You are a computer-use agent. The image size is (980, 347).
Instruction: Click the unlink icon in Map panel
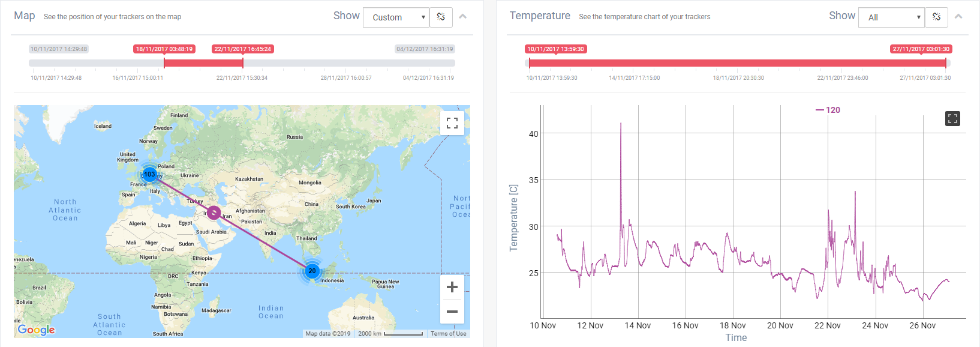click(441, 17)
